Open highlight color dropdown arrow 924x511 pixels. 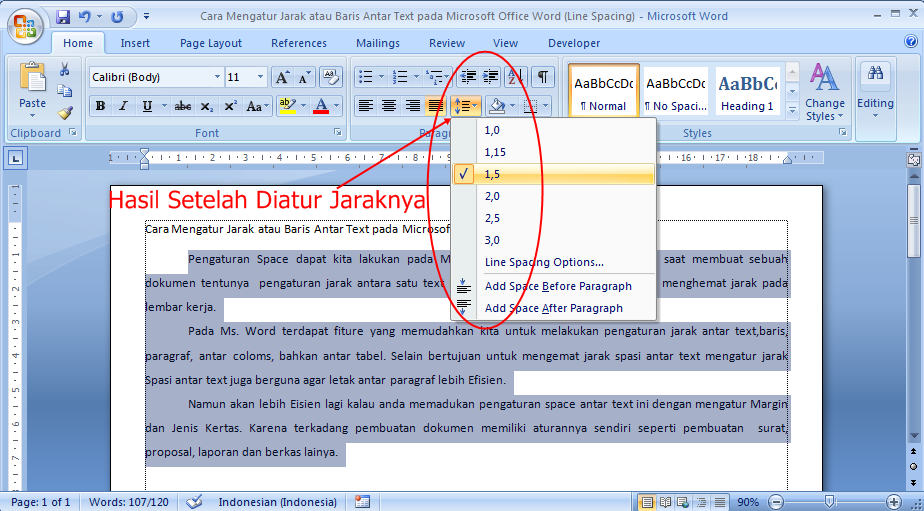(x=304, y=106)
